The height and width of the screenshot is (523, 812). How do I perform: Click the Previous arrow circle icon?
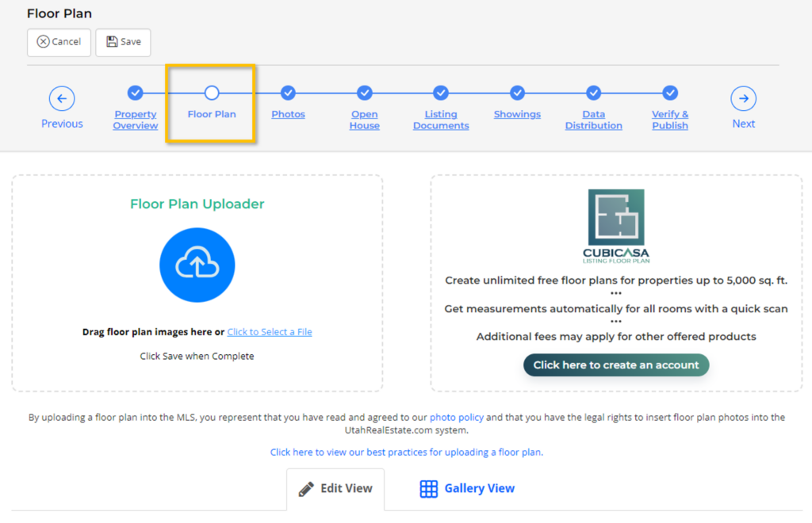point(62,99)
